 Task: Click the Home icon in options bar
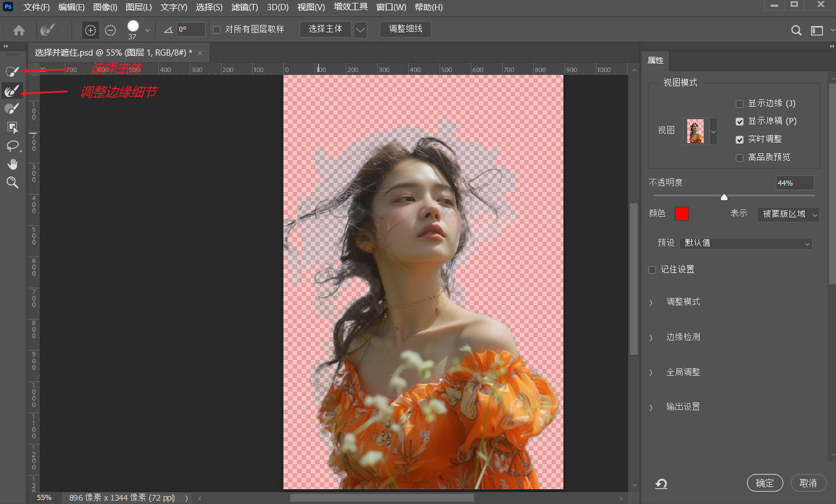pos(19,30)
